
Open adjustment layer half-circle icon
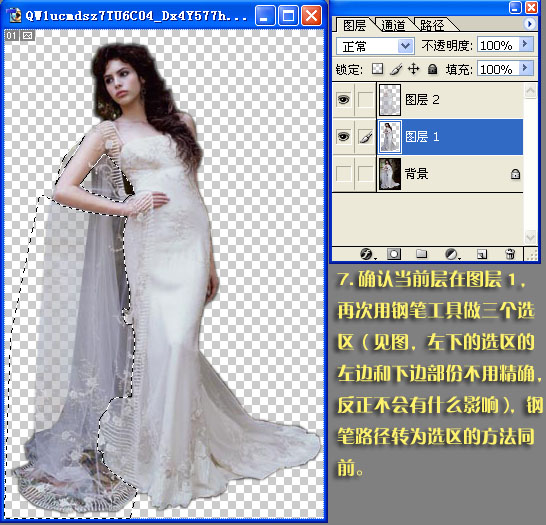452,254
